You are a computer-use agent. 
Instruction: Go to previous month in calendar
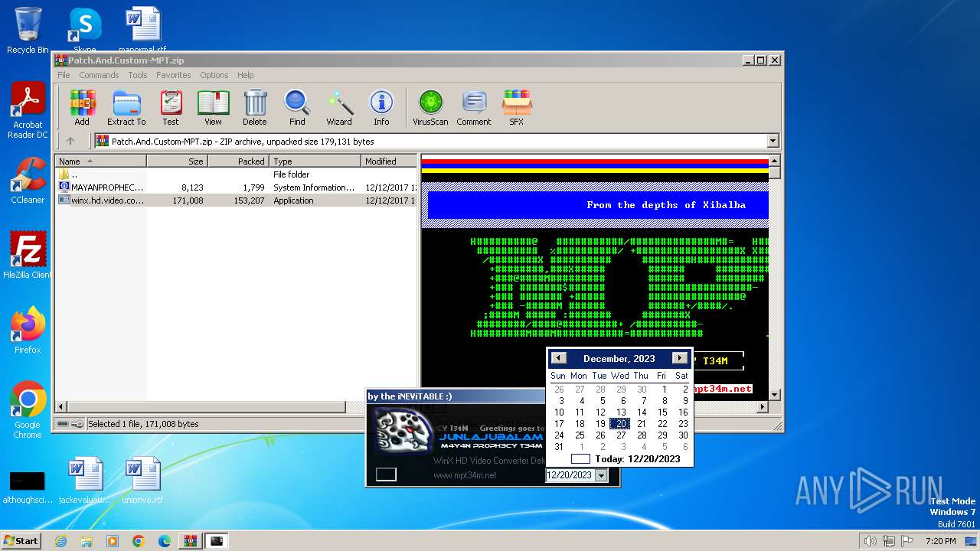(x=559, y=358)
